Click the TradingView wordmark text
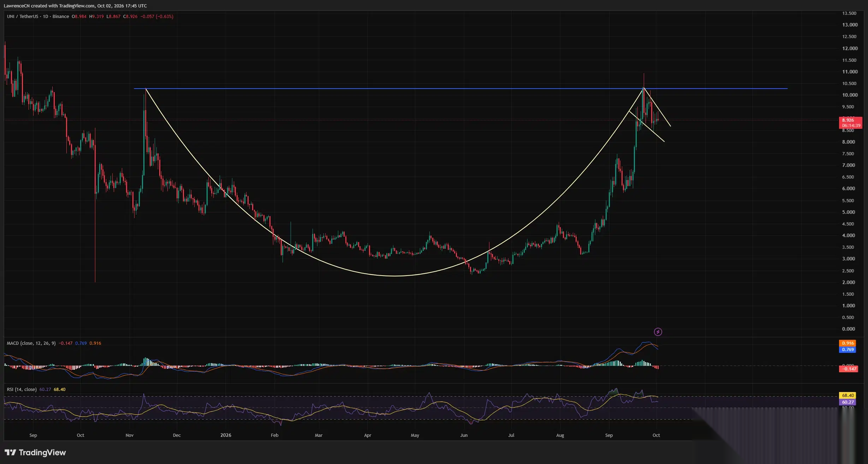This screenshot has height=464, width=868. [42, 452]
